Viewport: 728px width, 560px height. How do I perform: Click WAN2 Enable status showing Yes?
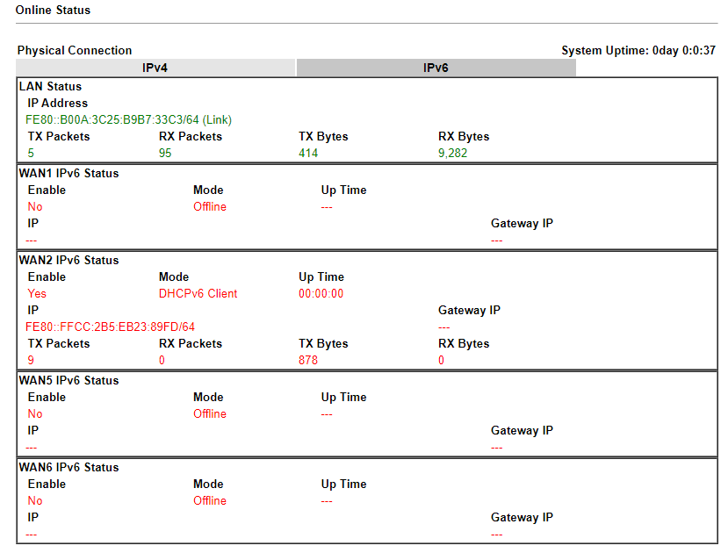(x=37, y=293)
